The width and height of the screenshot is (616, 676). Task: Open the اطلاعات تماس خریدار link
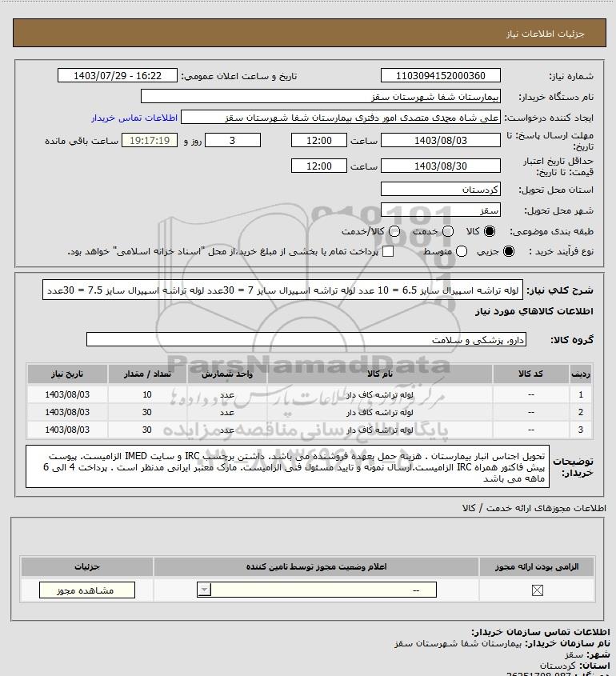click(x=134, y=118)
